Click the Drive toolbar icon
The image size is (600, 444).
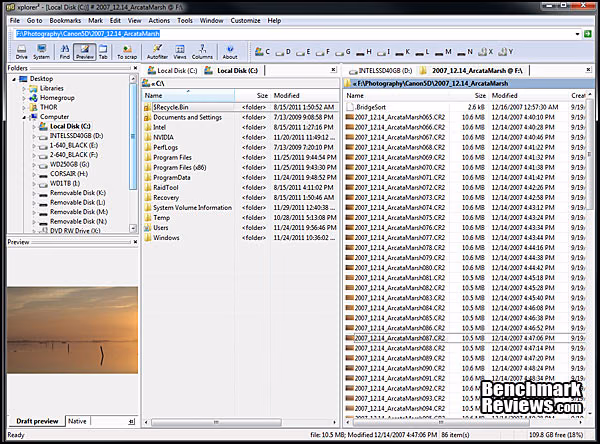21,52
